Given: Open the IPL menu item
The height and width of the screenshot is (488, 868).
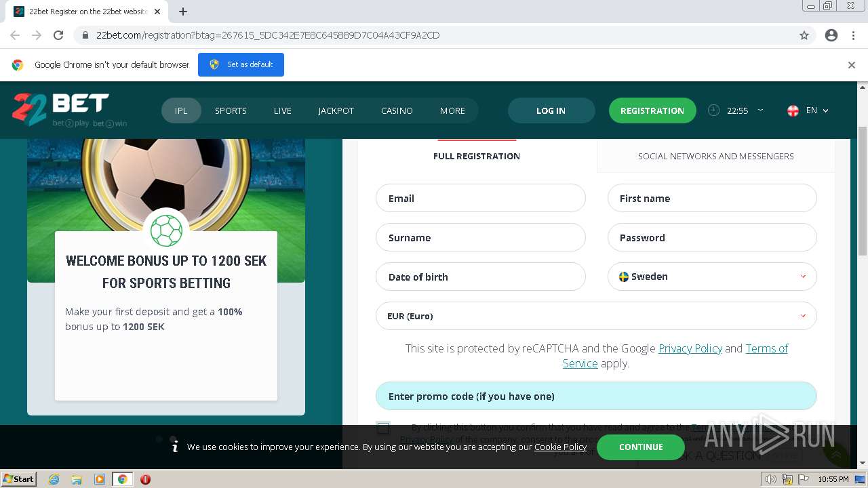Looking at the screenshot, I should (181, 110).
